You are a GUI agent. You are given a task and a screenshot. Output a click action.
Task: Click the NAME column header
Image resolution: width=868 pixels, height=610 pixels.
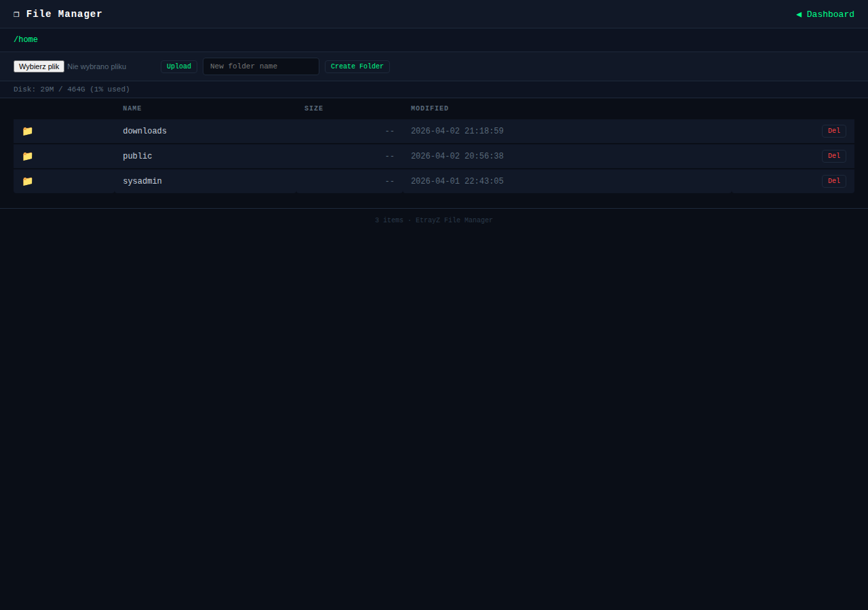pos(132,108)
